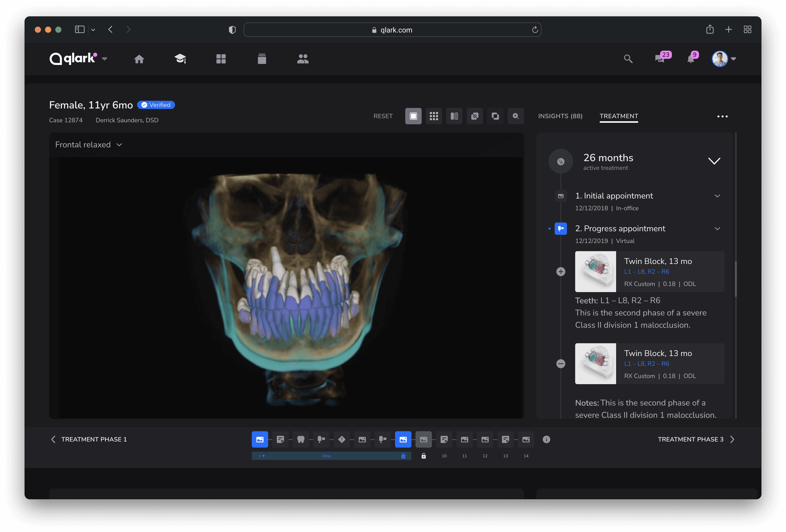The height and width of the screenshot is (532, 786).
Task: Open the archive box icon in navbar
Action: pyautogui.click(x=262, y=59)
